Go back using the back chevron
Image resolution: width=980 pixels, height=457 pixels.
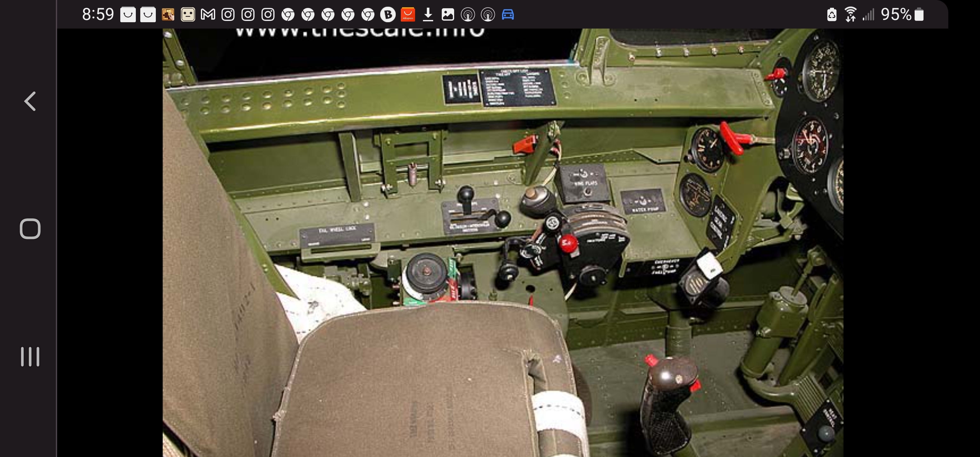click(x=30, y=101)
